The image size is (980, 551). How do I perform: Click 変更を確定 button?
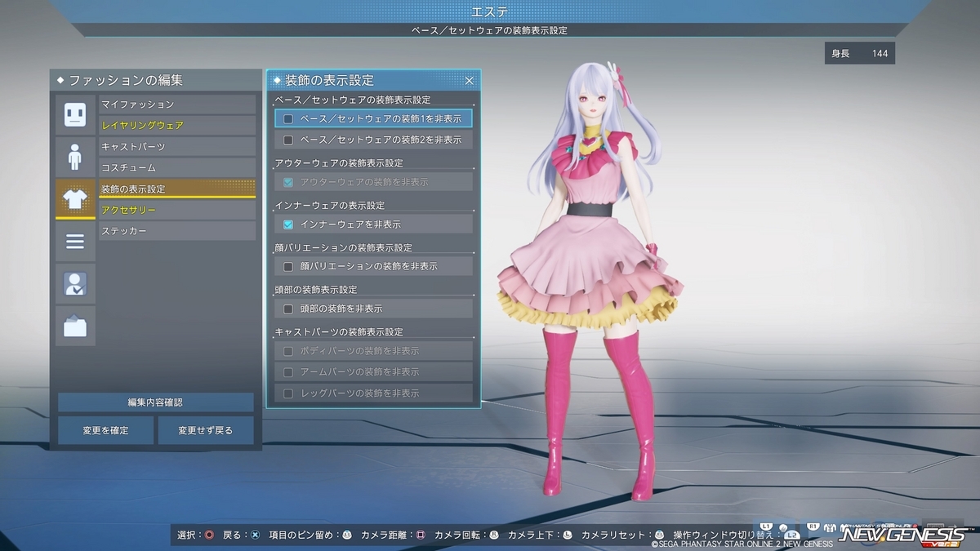tap(105, 430)
